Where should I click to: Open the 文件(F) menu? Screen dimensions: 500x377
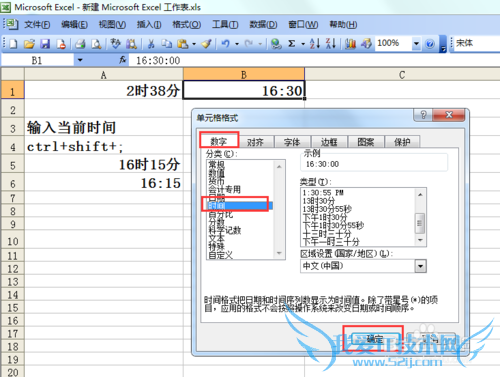[37, 24]
